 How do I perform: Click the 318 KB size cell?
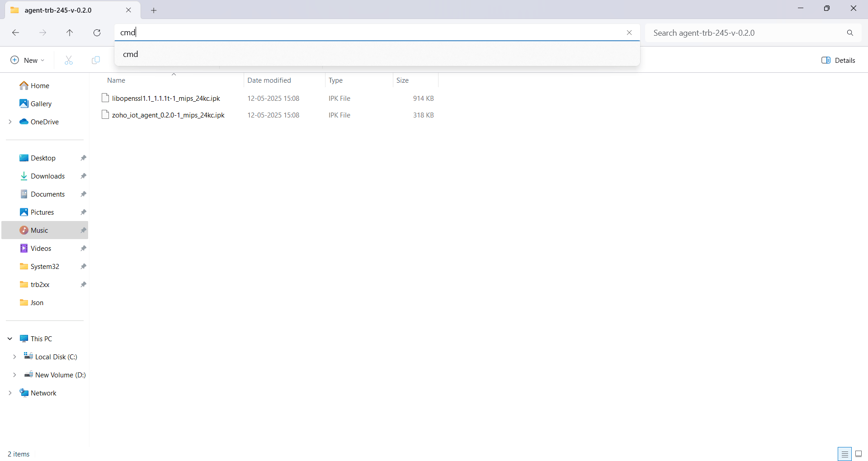pyautogui.click(x=423, y=115)
